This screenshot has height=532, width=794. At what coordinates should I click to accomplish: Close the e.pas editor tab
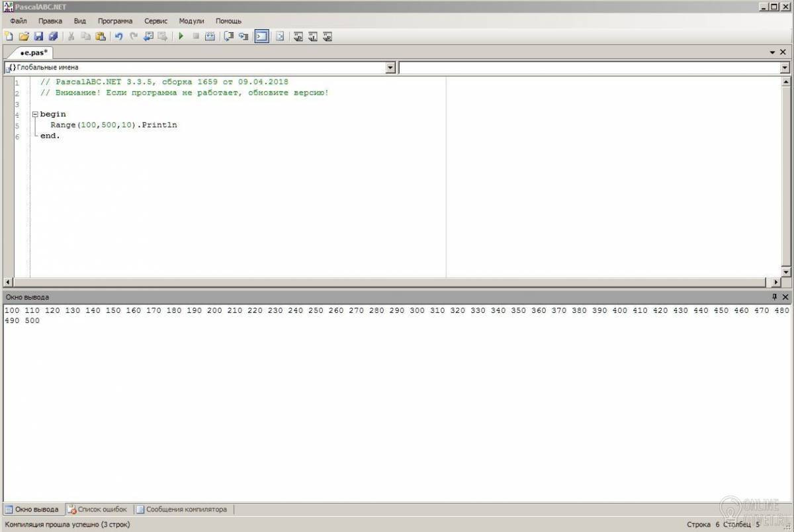783,52
